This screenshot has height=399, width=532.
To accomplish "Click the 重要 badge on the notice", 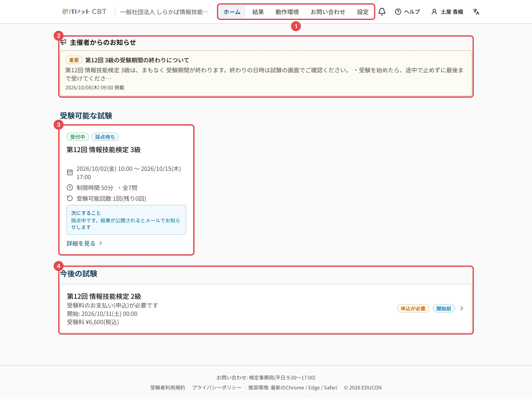I will point(74,60).
